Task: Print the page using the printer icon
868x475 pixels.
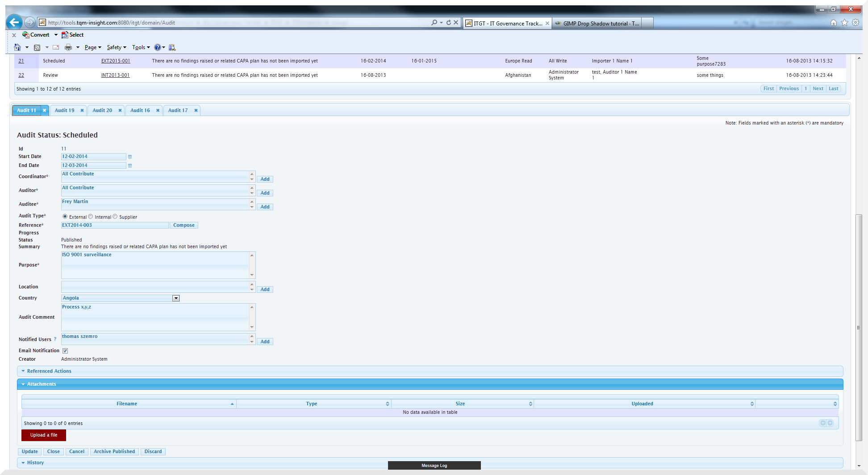Action: pos(68,47)
